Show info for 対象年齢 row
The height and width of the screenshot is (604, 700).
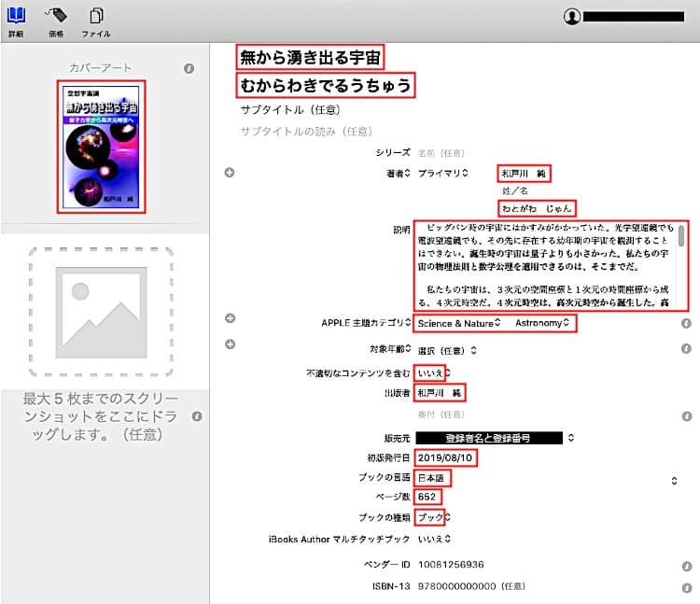tap(686, 348)
